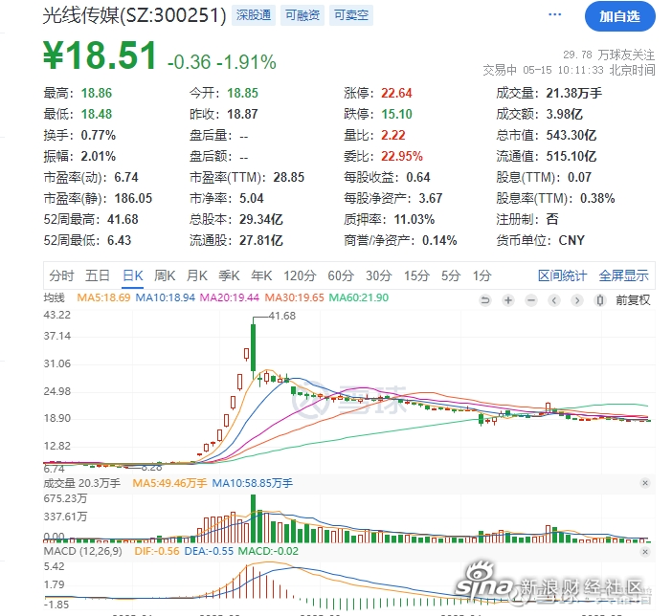This screenshot has width=672, height=616.
Task: Switch to the 年K chart tab
Action: tap(261, 275)
